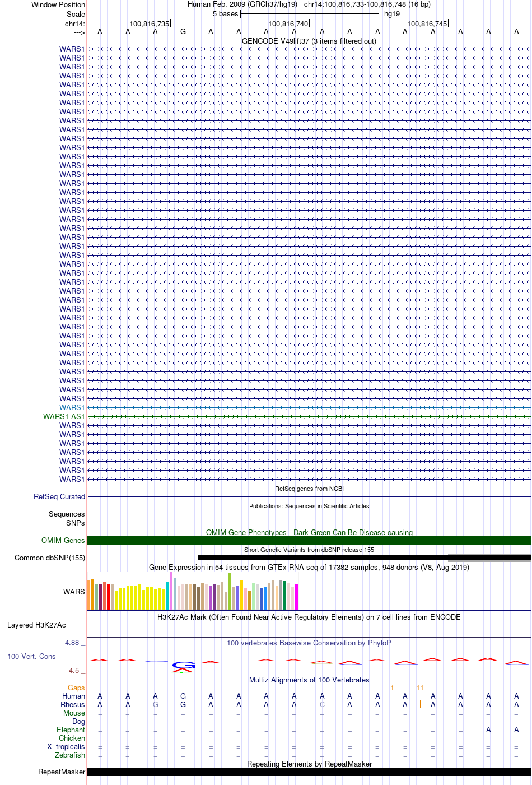
Task: Click the RefSeq genes from NCBI title
Action: click(309, 489)
